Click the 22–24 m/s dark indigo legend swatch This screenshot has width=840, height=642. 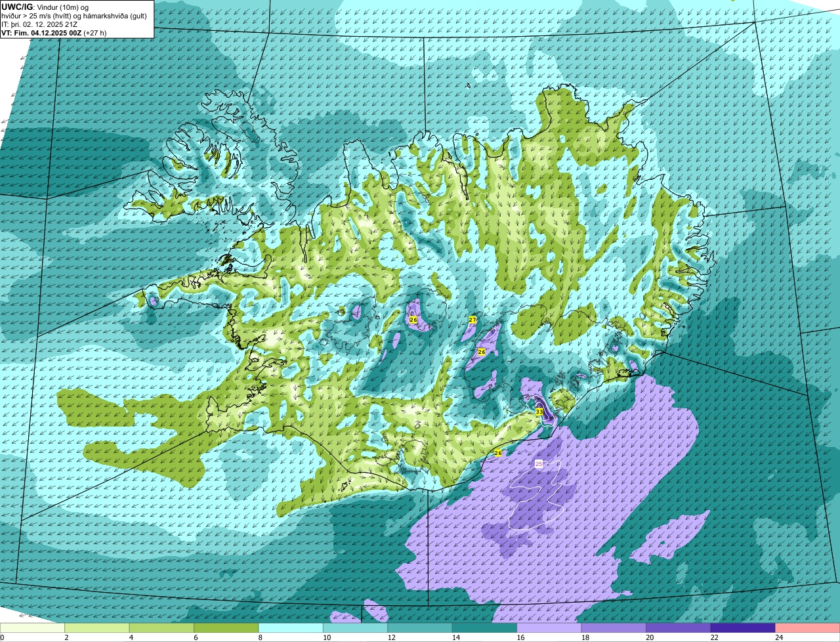743,628
